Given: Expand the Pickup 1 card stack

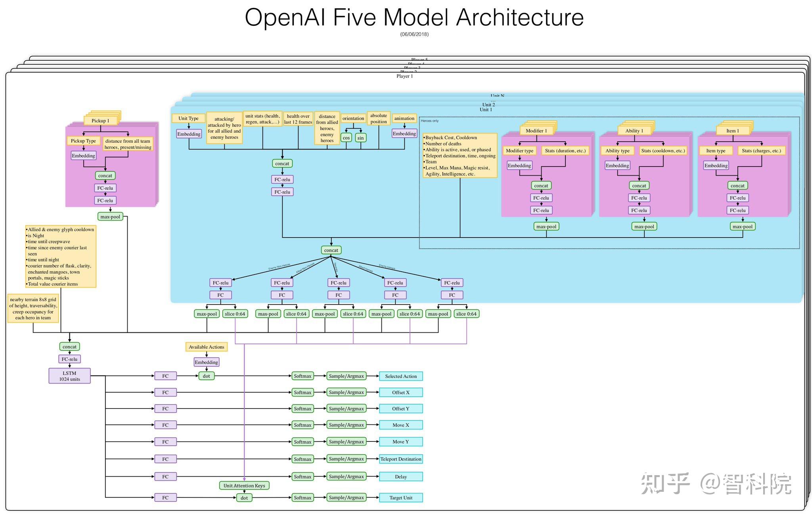Looking at the screenshot, I should (x=100, y=120).
